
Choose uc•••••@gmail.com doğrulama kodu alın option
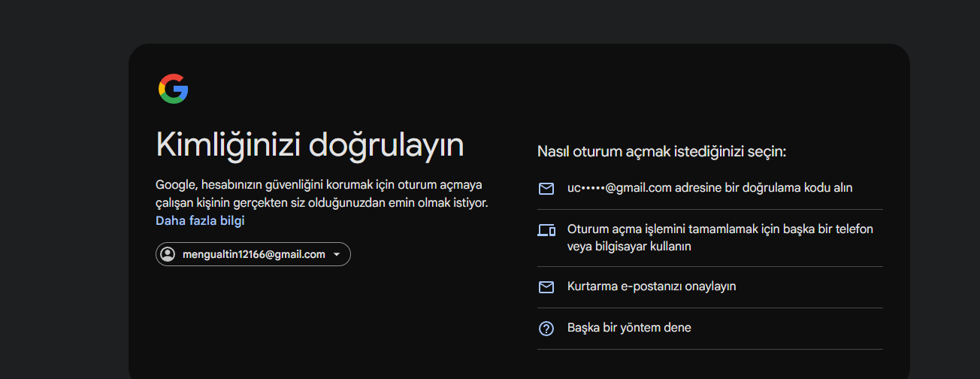pos(710,189)
